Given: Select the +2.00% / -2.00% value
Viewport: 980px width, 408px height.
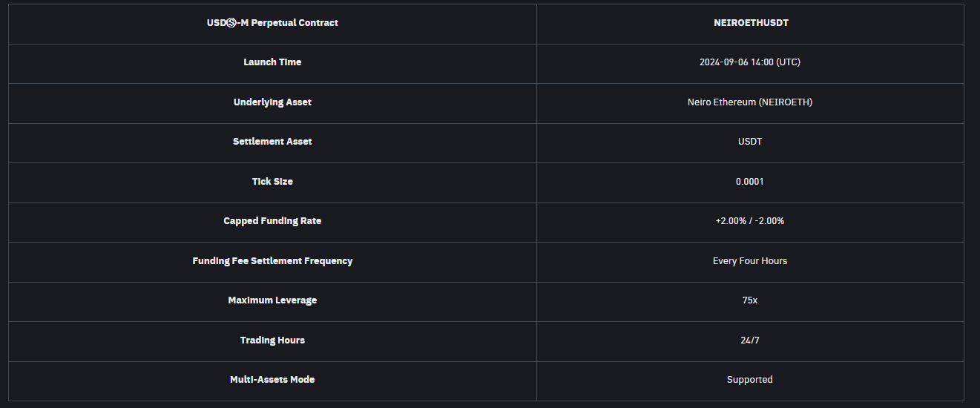Looking at the screenshot, I should [x=750, y=221].
